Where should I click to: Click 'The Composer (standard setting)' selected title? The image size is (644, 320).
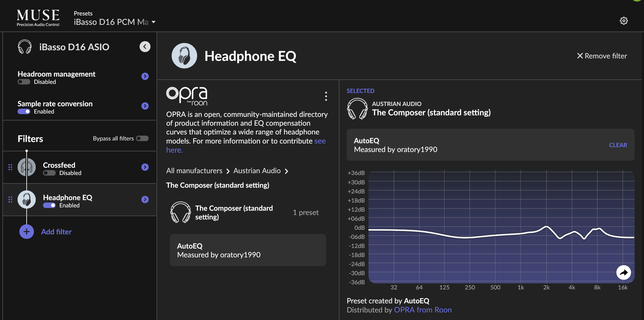(x=431, y=113)
